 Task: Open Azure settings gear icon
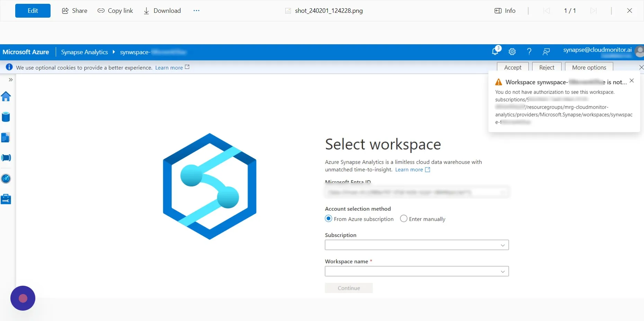pyautogui.click(x=512, y=52)
